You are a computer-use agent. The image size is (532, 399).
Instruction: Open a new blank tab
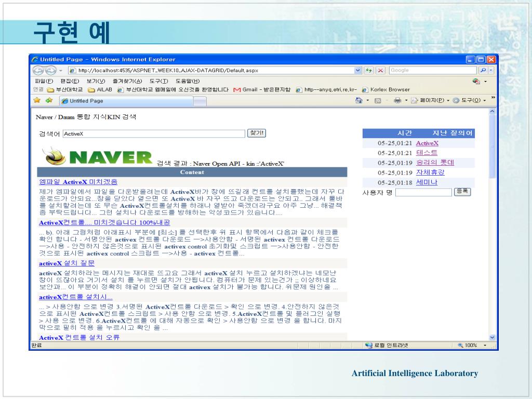[x=200, y=101]
